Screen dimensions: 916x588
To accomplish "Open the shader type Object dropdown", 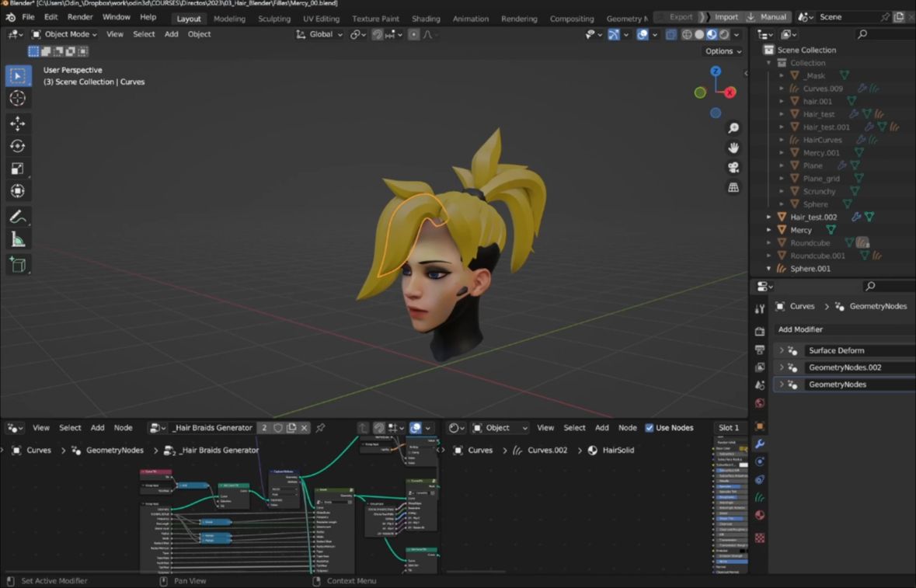I will [500, 428].
